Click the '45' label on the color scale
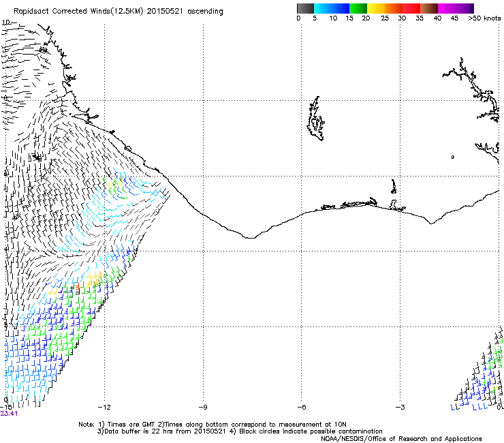 pyautogui.click(x=454, y=18)
